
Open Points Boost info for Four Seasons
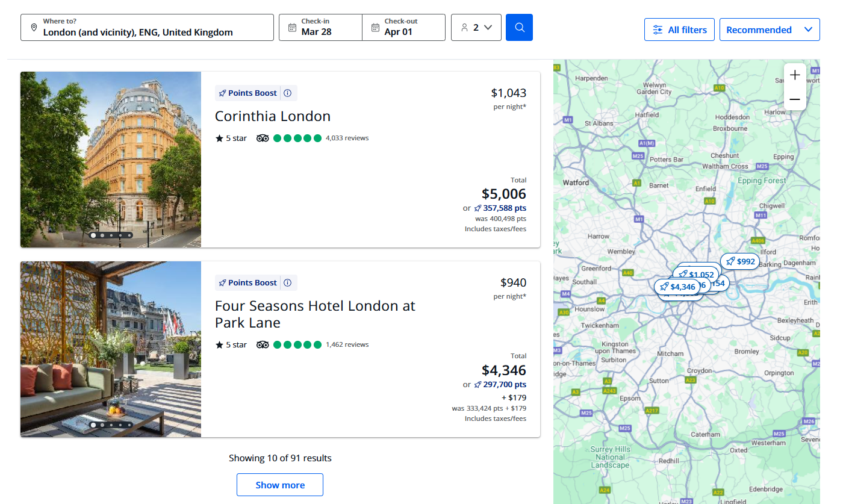[287, 283]
